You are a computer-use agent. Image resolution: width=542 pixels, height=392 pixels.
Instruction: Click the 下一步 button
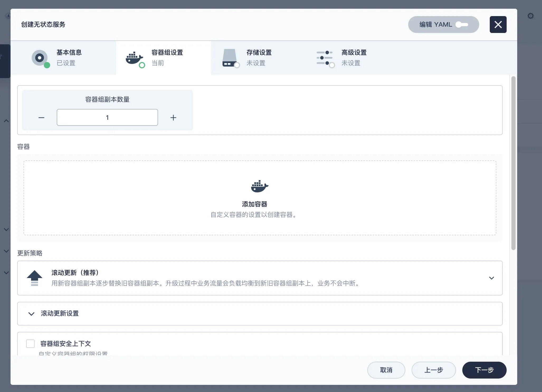point(484,370)
